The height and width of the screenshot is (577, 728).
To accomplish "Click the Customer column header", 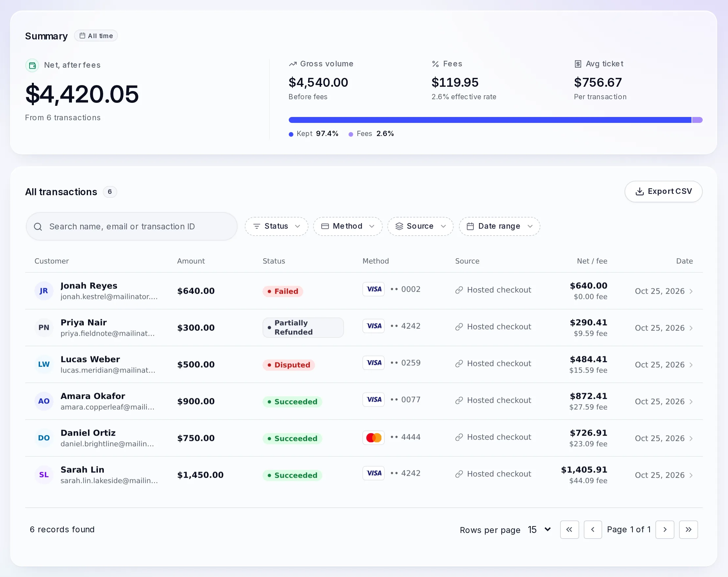I will pyautogui.click(x=52, y=261).
